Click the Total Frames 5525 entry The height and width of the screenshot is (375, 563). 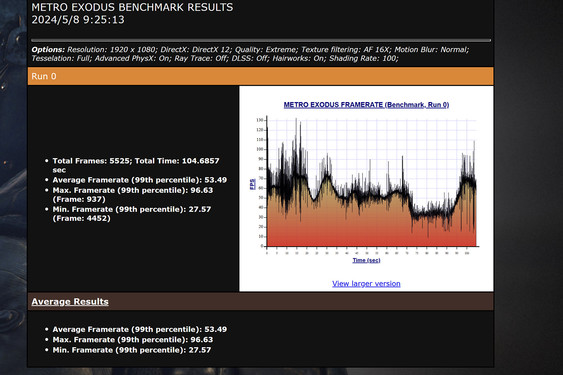coord(136,165)
